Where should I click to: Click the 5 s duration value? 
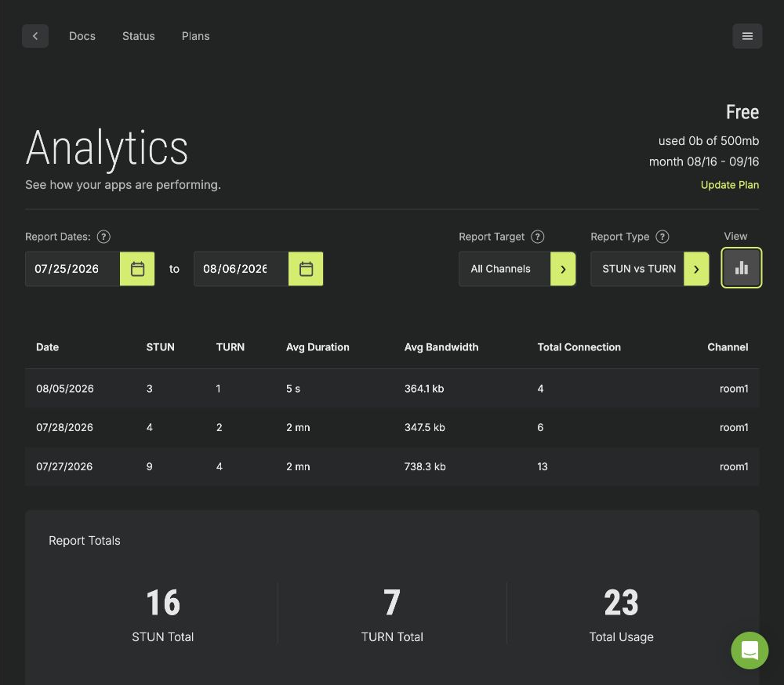pyautogui.click(x=293, y=389)
